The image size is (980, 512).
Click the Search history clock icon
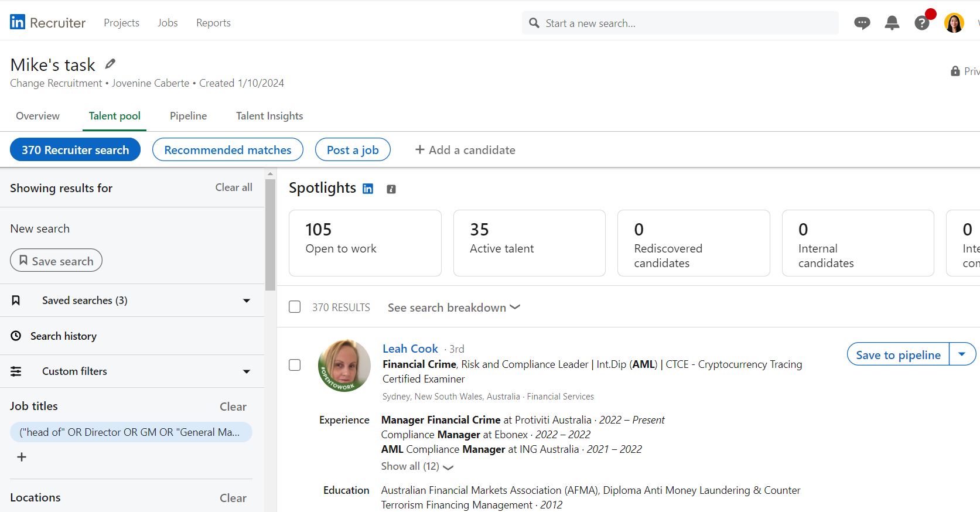point(16,336)
